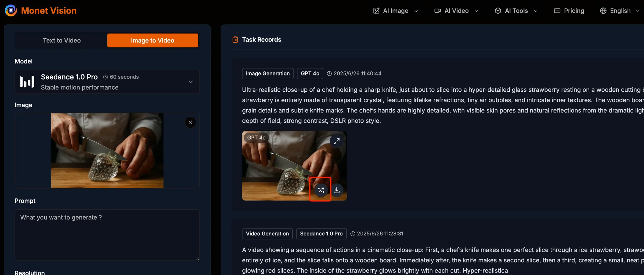The height and width of the screenshot is (275, 644).
Task: Click the GPT 4o badge on thumbnail
Action: pos(256,138)
